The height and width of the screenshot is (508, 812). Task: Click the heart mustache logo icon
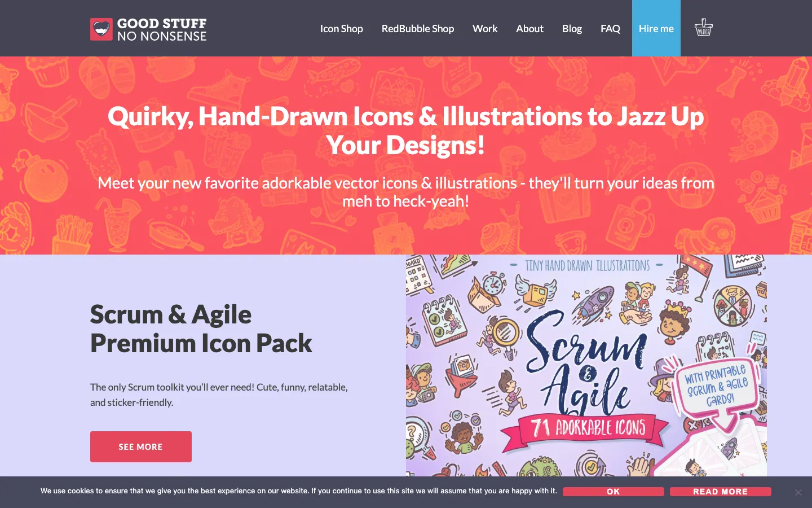point(101,29)
